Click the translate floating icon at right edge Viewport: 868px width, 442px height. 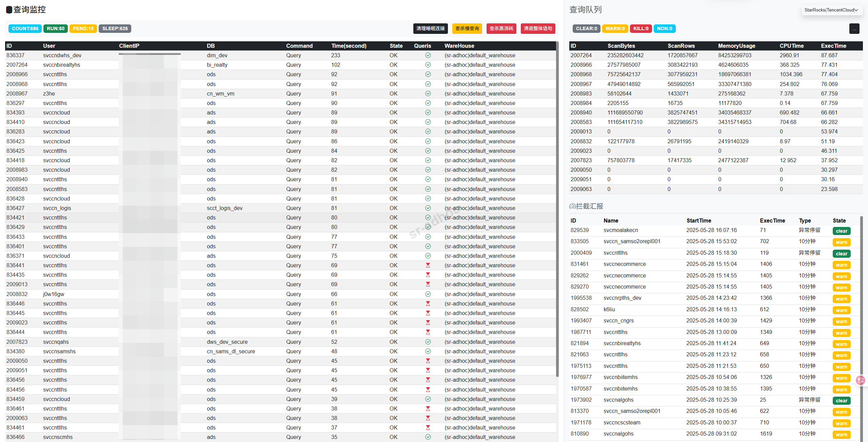[860, 380]
